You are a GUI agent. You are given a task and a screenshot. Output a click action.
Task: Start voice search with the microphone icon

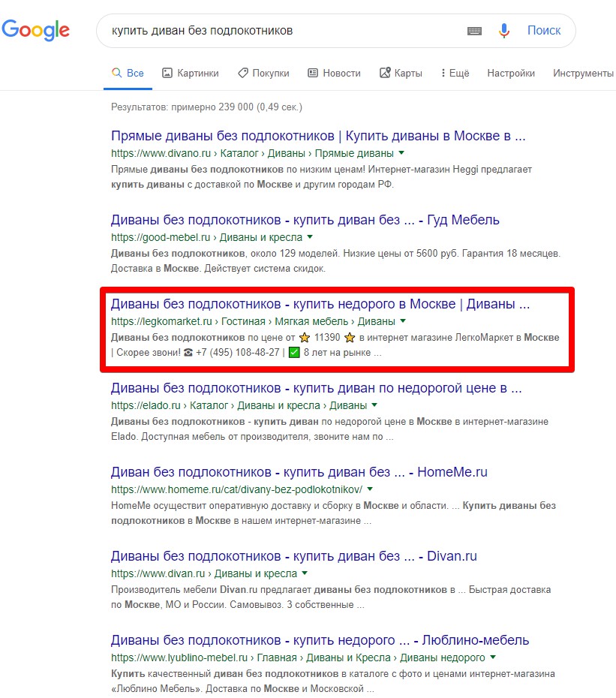(x=504, y=31)
